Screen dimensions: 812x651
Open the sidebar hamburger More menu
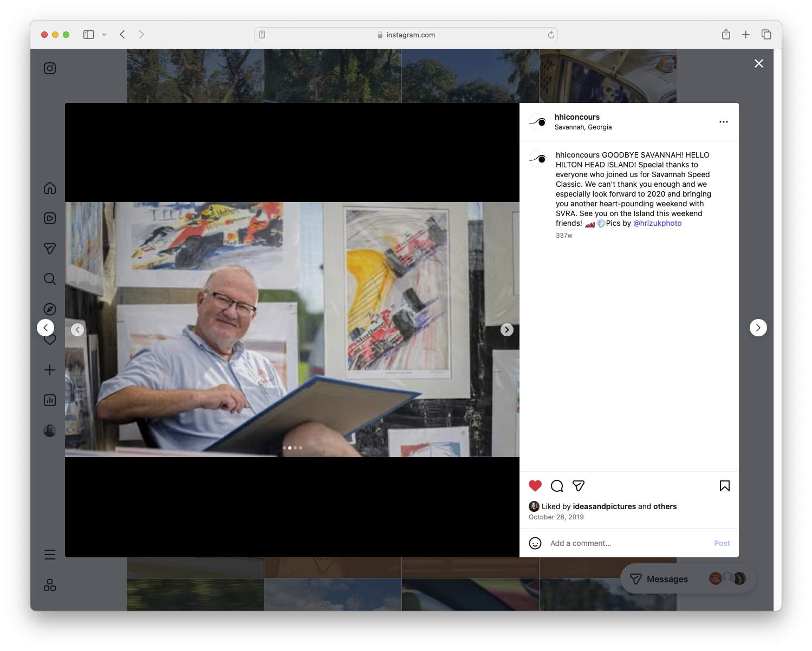tap(49, 554)
